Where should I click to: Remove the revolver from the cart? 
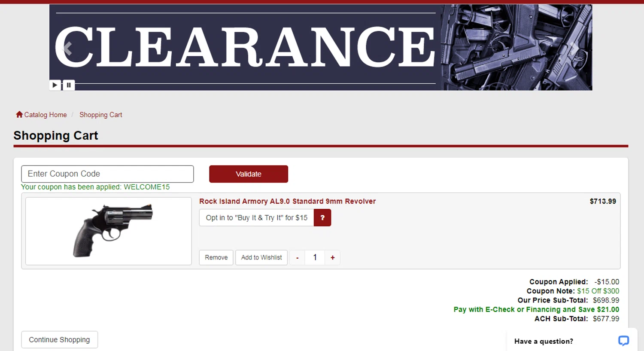(216, 257)
